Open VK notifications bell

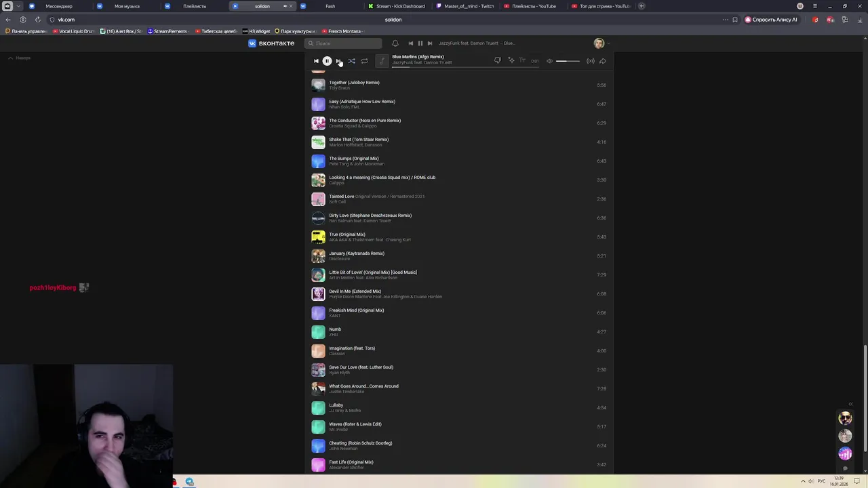[395, 43]
